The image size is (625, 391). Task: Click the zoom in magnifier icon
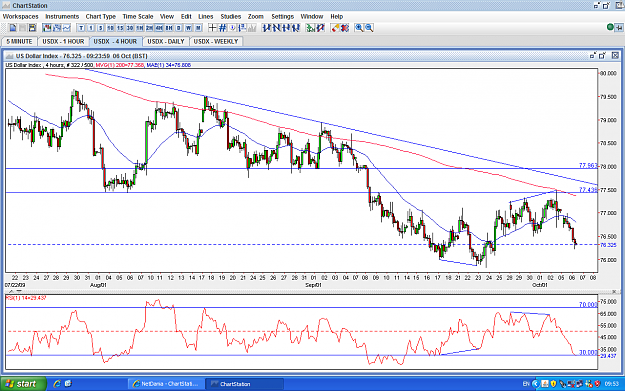click(x=359, y=28)
